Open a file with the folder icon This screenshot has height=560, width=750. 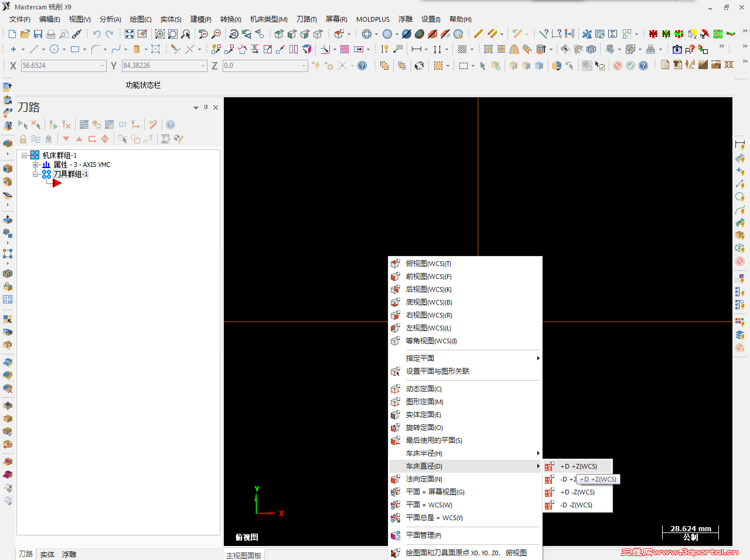click(x=25, y=34)
